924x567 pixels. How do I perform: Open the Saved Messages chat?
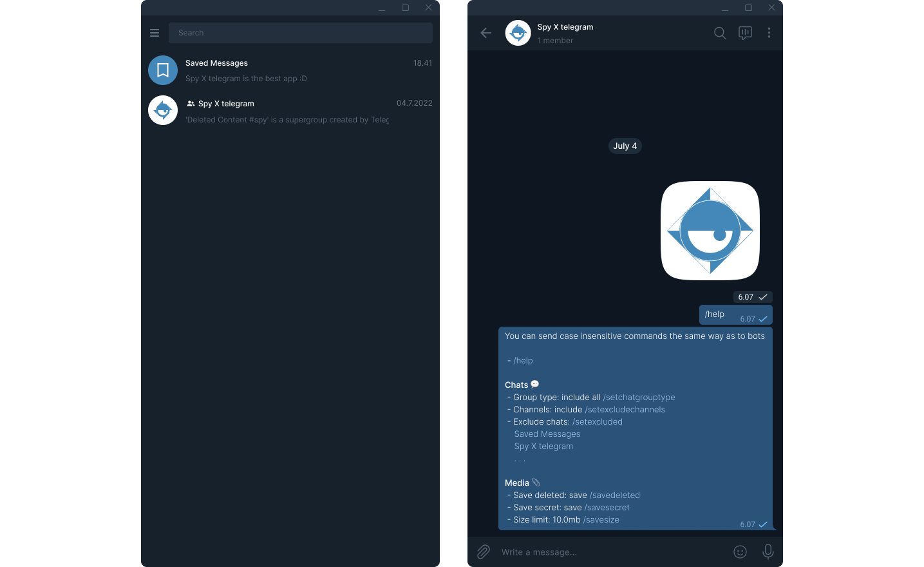(x=290, y=70)
